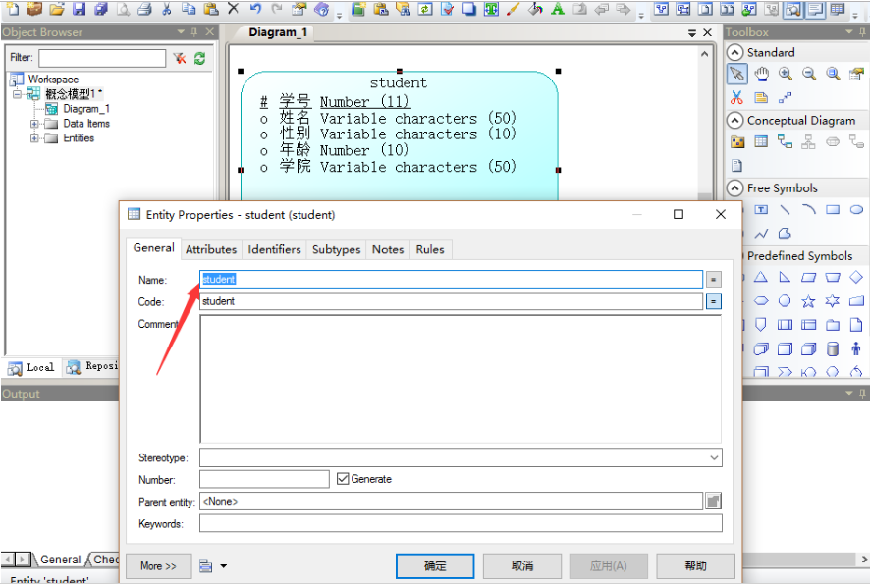Select the Entity tool under Conceptual Diagram
Image resolution: width=870 pixels, height=588 pixels.
point(759,141)
